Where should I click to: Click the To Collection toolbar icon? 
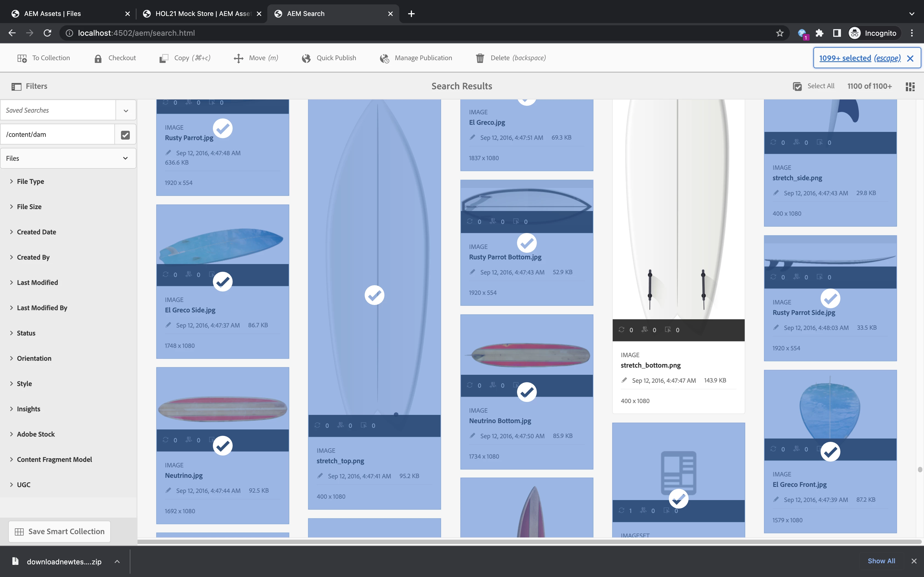coord(22,58)
